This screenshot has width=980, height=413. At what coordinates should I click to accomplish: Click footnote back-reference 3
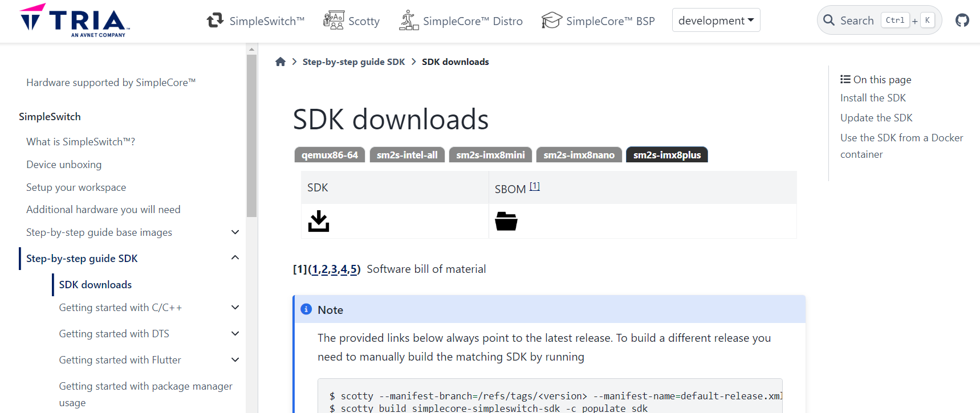click(334, 269)
